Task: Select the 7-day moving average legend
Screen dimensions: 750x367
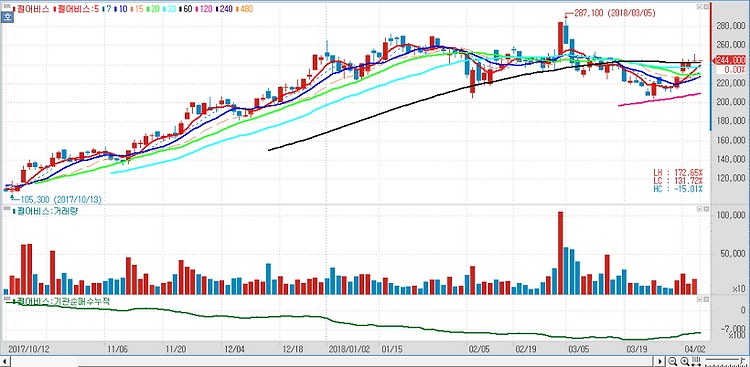Action: click(x=108, y=9)
